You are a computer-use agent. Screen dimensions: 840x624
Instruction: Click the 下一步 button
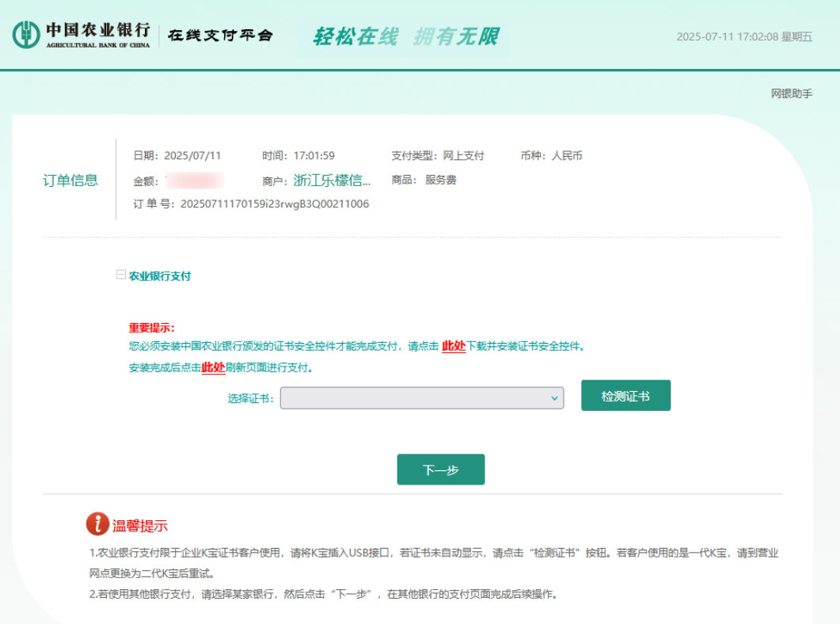point(441,470)
